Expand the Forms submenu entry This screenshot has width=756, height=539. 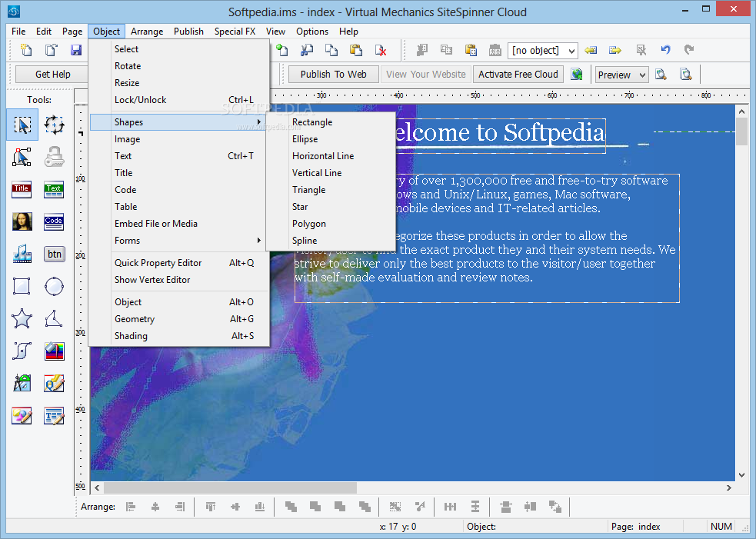click(178, 240)
